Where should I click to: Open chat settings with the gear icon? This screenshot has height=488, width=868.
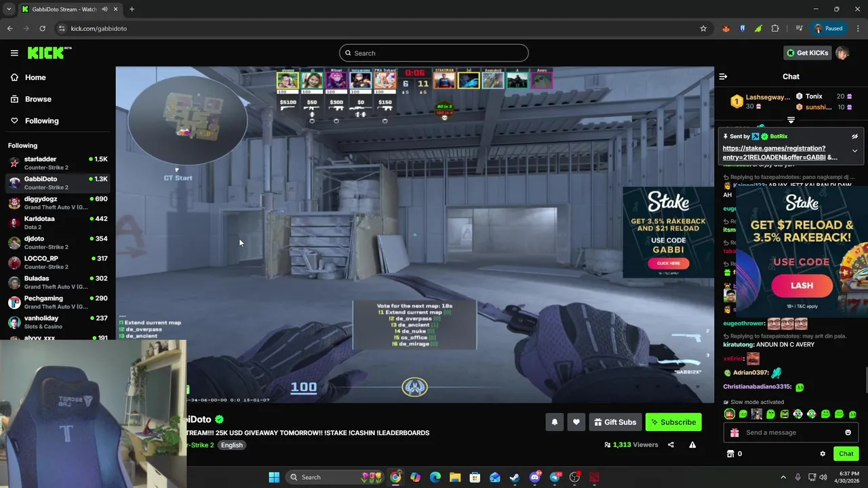(823, 453)
